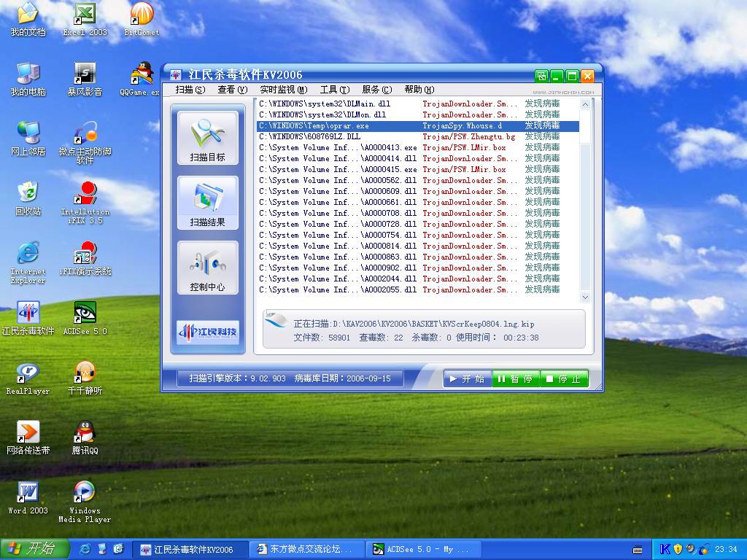Open the 扫描目标 scan target panel
The image size is (747, 560).
[x=208, y=138]
